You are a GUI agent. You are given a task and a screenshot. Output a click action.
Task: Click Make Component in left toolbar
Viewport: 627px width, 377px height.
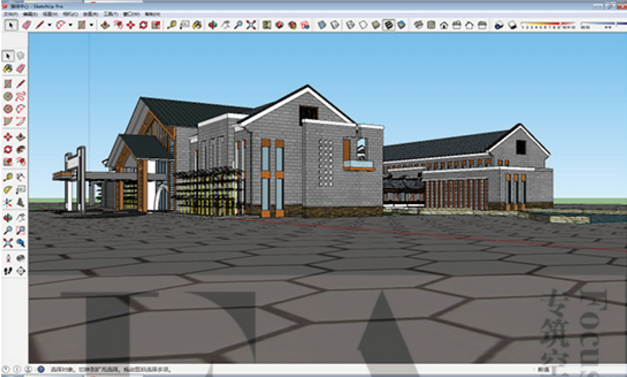coord(20,56)
